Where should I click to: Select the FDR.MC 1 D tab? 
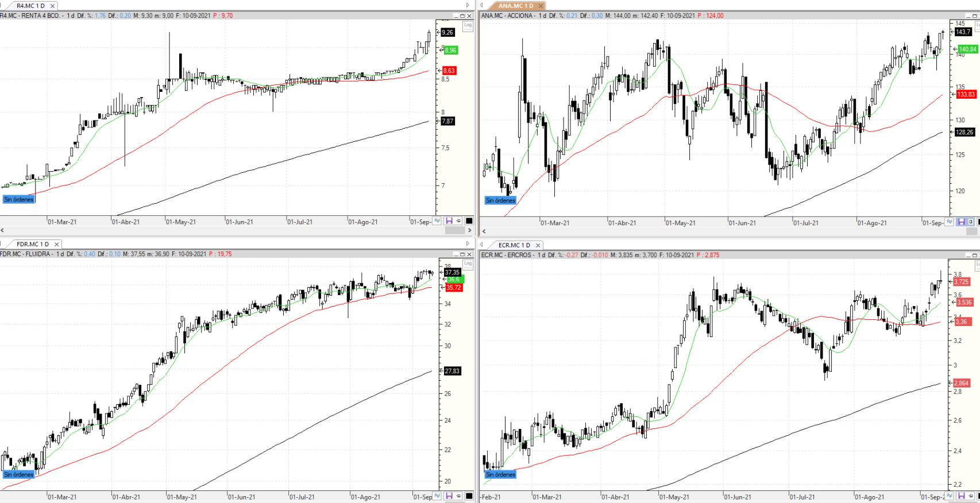(33, 245)
